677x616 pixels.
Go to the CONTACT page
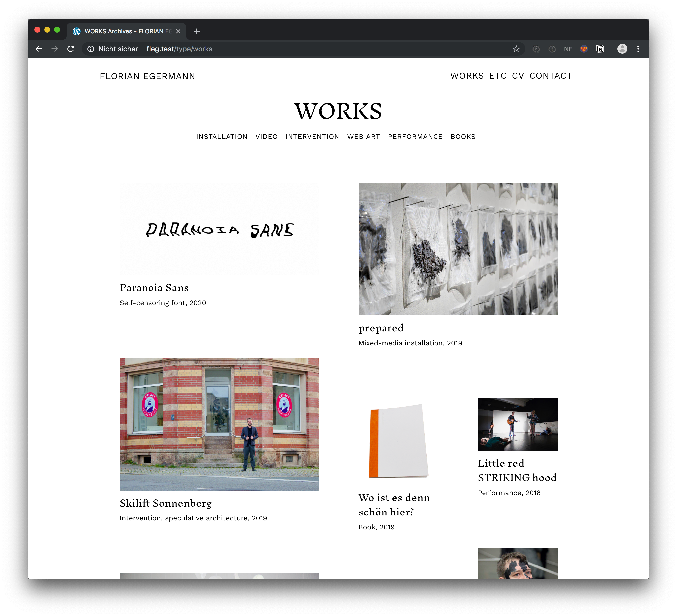tap(550, 76)
